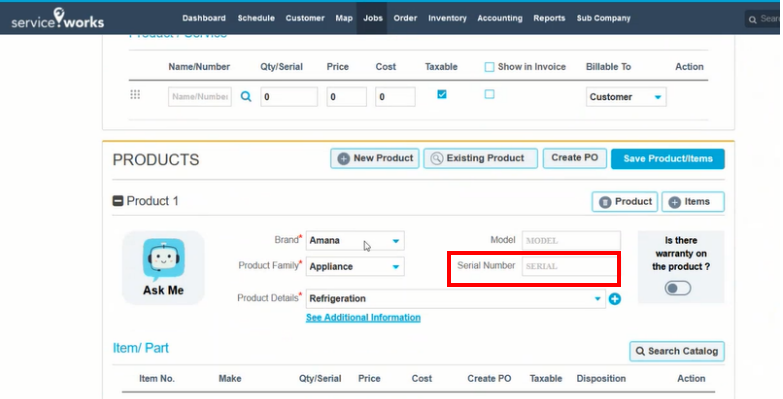Open the Brand dropdown showing Amana

[355, 241]
